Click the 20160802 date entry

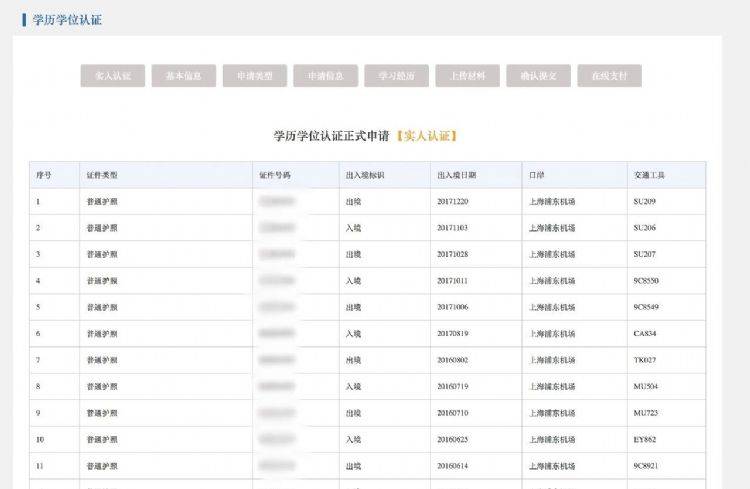pyautogui.click(x=452, y=360)
